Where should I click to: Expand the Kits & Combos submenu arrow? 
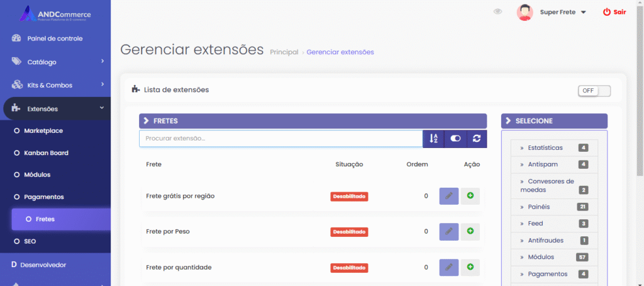(103, 85)
